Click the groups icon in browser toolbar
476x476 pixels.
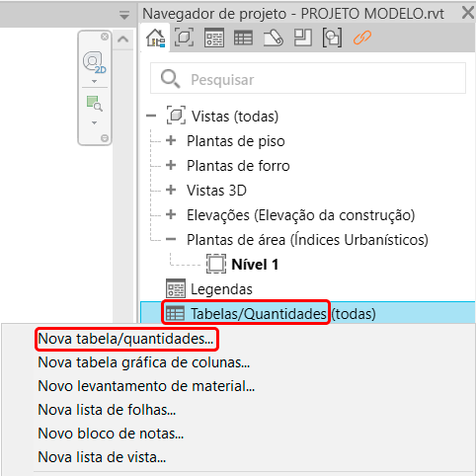point(332,38)
